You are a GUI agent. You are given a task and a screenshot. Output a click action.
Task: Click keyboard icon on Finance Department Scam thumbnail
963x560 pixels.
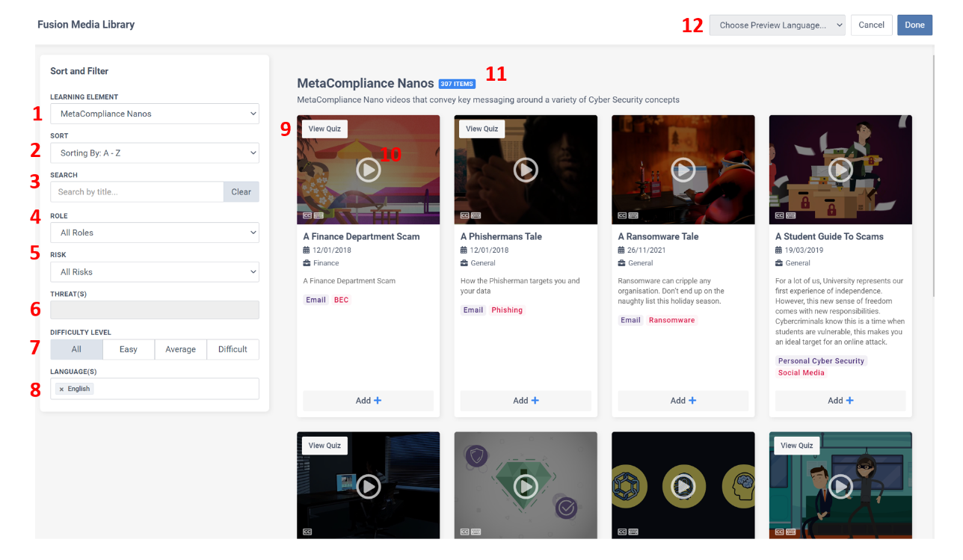click(x=319, y=215)
